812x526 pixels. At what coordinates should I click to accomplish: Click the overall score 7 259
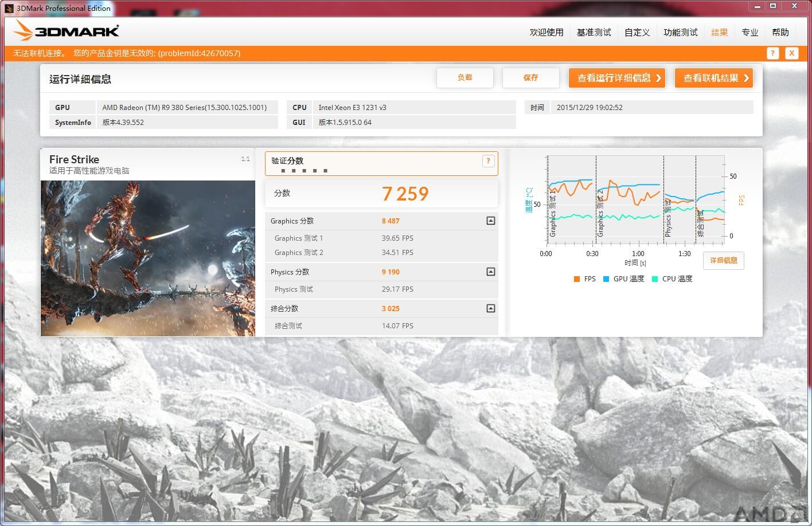tap(405, 194)
